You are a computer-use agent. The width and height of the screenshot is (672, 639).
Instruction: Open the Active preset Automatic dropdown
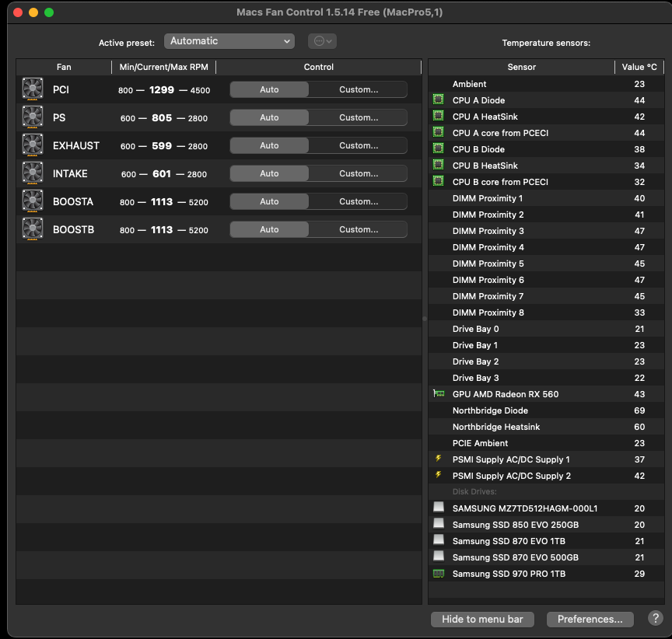coord(229,41)
